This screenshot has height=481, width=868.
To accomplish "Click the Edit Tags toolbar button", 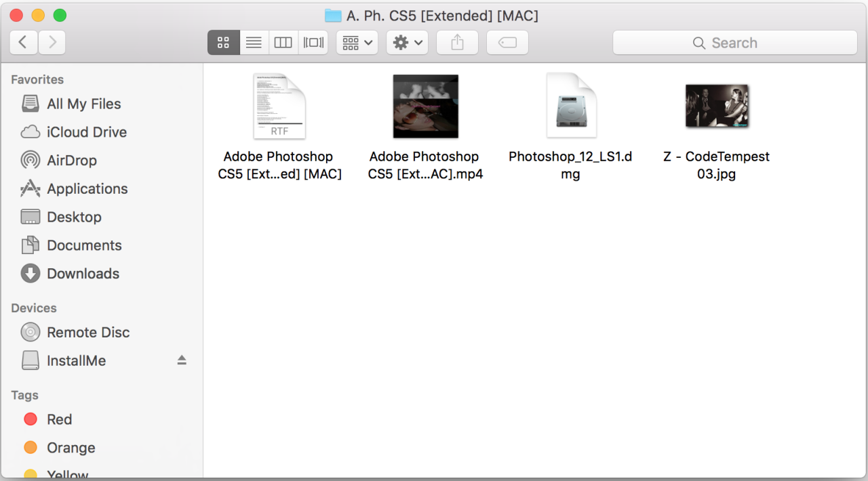I will tap(507, 43).
